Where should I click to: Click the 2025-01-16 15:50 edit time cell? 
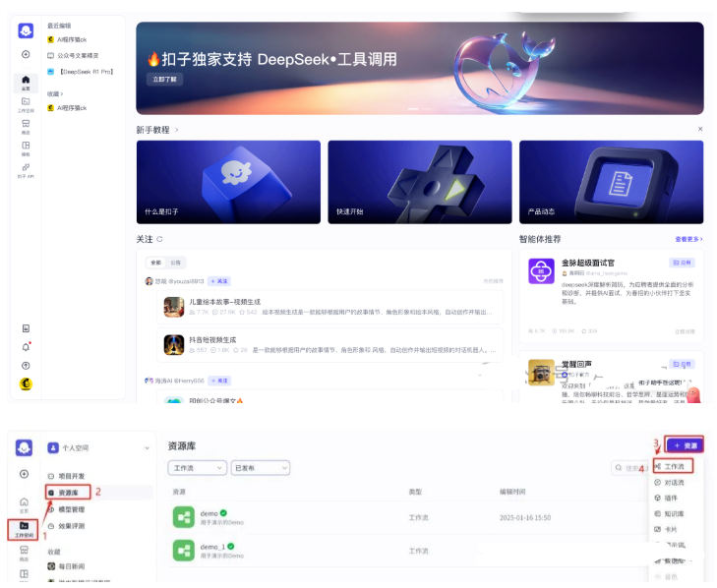(x=525, y=517)
